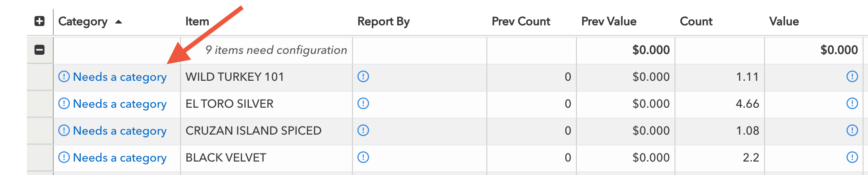The width and height of the screenshot is (868, 175).
Task: Click Value warning icon for WILD TURKEY 101
Action: click(852, 77)
